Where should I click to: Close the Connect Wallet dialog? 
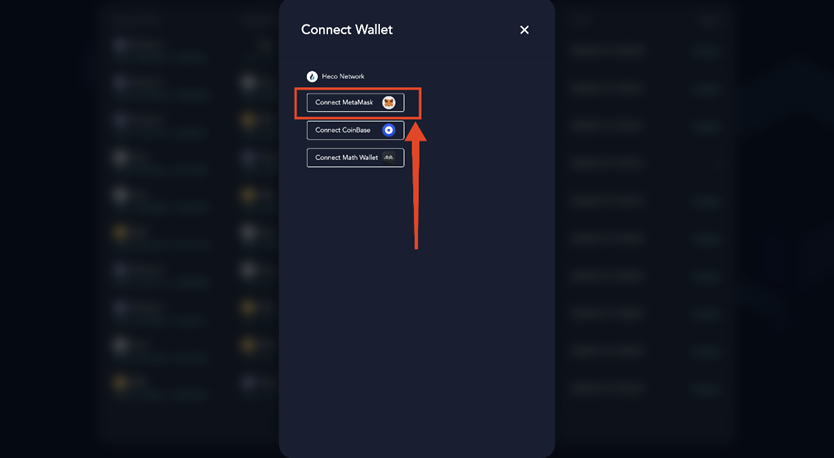coord(524,30)
